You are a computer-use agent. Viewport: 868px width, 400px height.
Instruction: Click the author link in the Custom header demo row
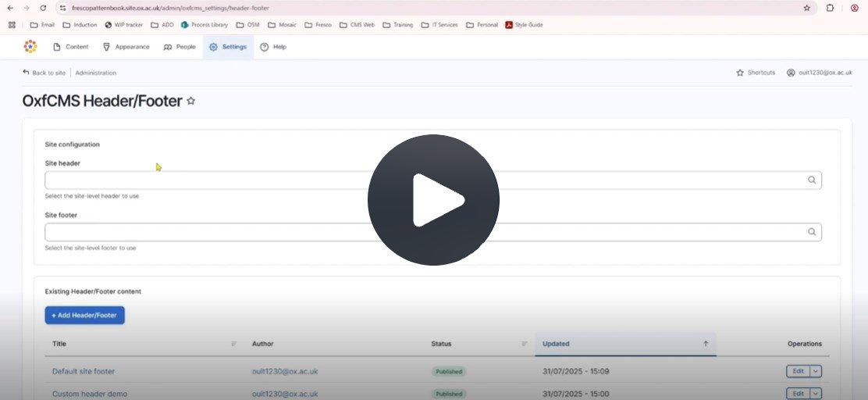tap(285, 394)
